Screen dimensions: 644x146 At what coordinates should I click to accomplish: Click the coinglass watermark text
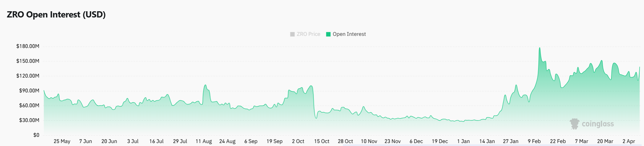pyautogui.click(x=598, y=124)
